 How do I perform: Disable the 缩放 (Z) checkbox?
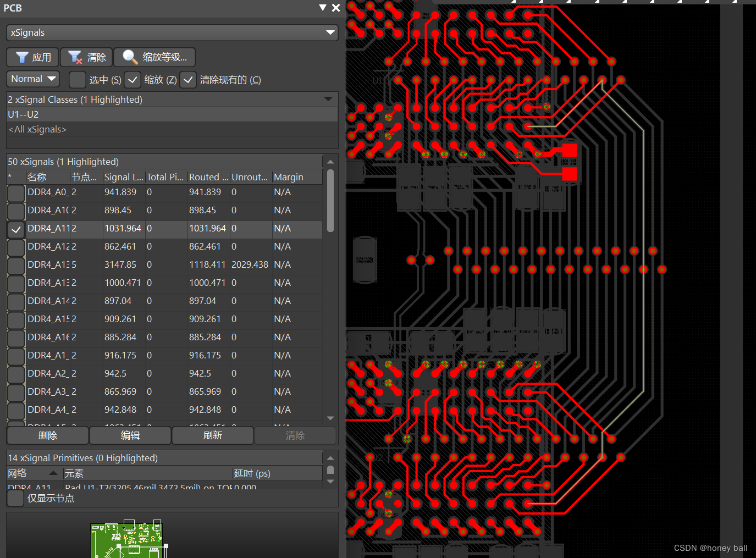coord(132,80)
